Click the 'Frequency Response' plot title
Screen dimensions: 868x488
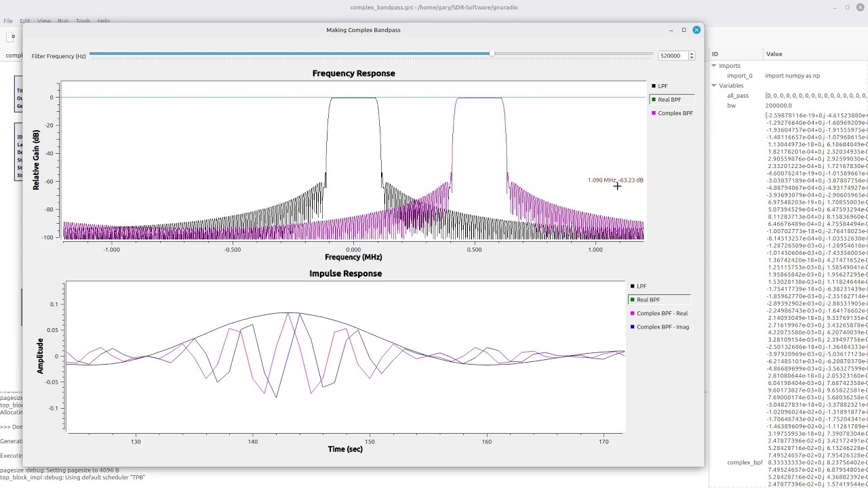(353, 73)
